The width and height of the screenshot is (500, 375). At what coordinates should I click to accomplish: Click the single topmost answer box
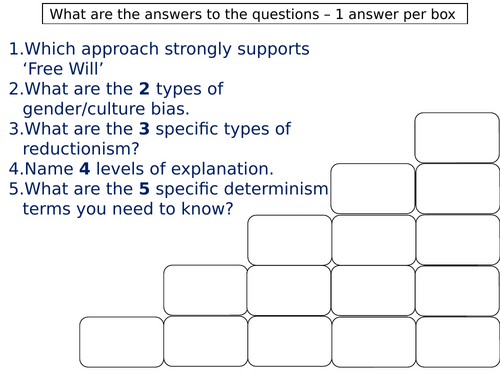point(457,138)
